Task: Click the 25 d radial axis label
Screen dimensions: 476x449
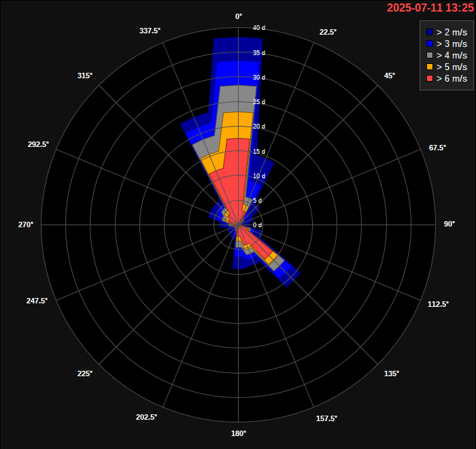Action: [x=259, y=102]
